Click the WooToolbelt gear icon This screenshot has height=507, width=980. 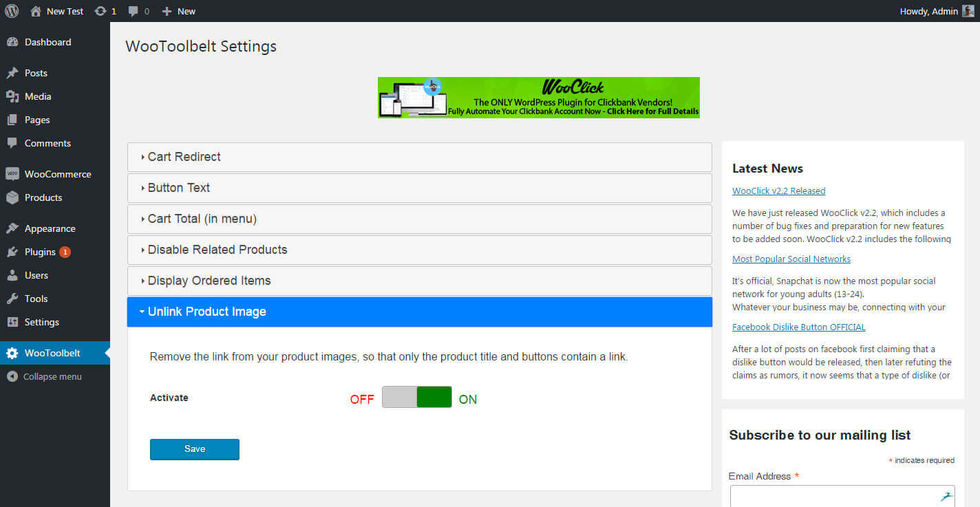[x=12, y=353]
